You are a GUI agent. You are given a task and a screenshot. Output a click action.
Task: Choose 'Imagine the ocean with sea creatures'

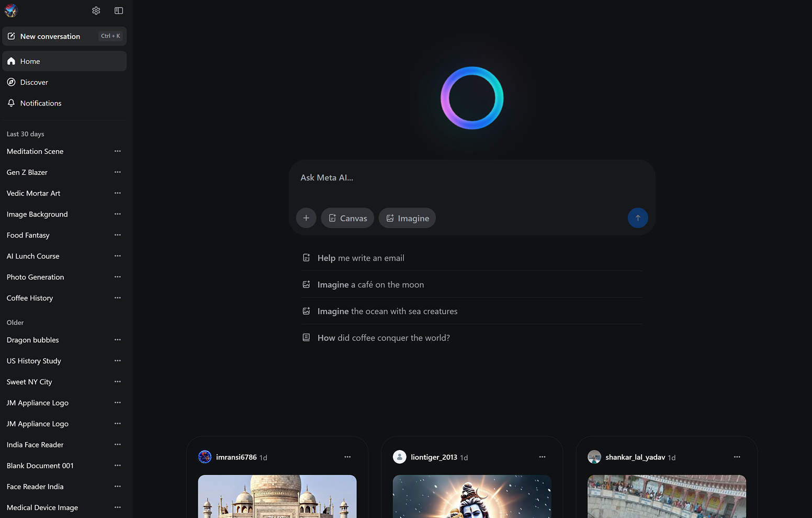[472, 311]
